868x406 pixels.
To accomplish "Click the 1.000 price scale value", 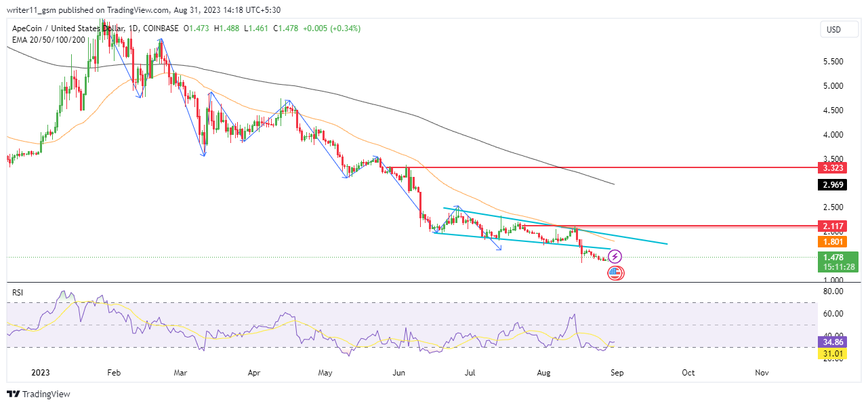I will (833, 280).
